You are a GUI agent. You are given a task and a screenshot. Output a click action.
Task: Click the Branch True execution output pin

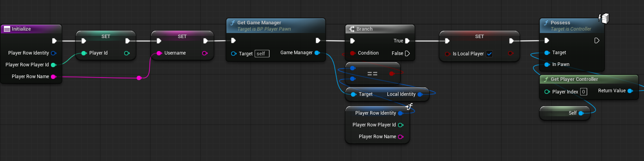coord(407,41)
